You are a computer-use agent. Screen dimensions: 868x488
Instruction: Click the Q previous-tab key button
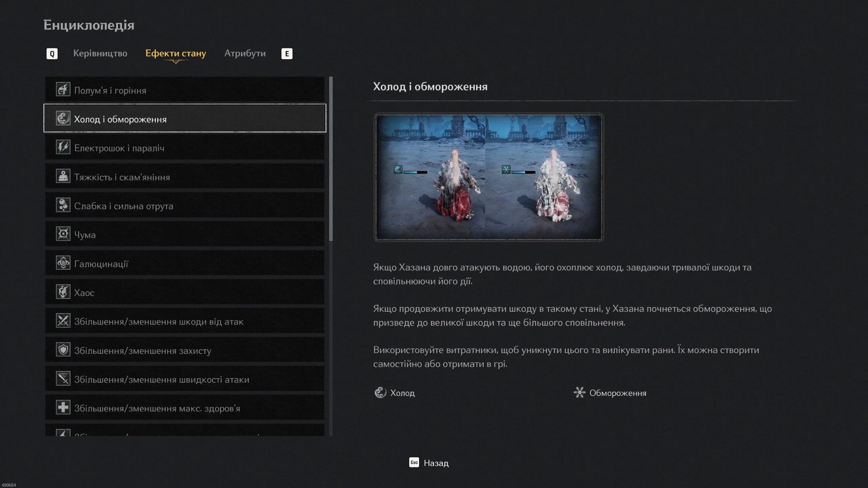(x=52, y=54)
